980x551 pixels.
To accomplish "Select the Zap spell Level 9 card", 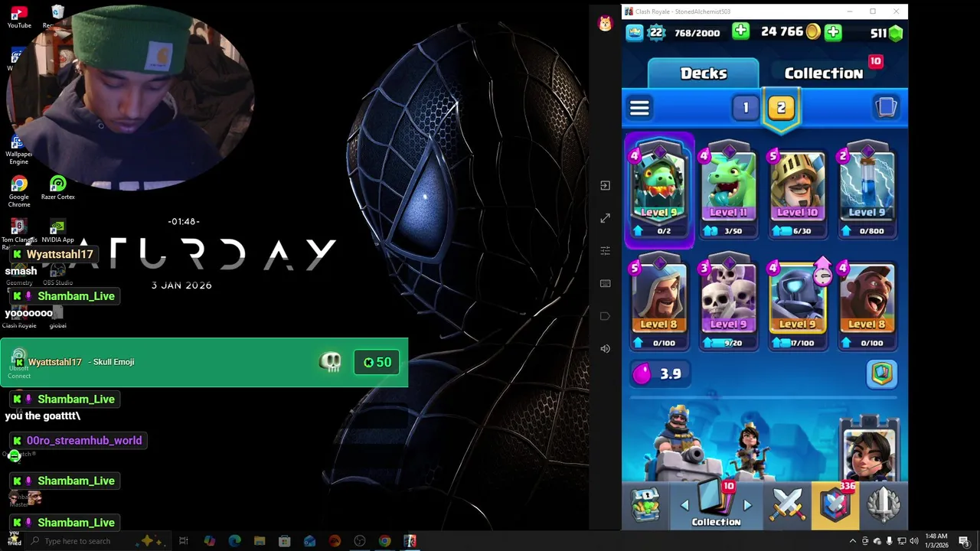I will click(867, 191).
